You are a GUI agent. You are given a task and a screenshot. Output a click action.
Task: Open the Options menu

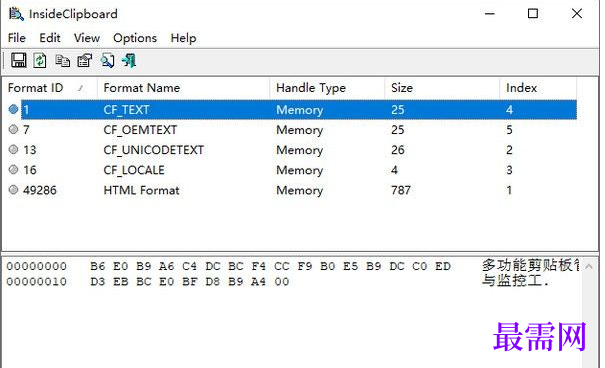click(x=135, y=38)
